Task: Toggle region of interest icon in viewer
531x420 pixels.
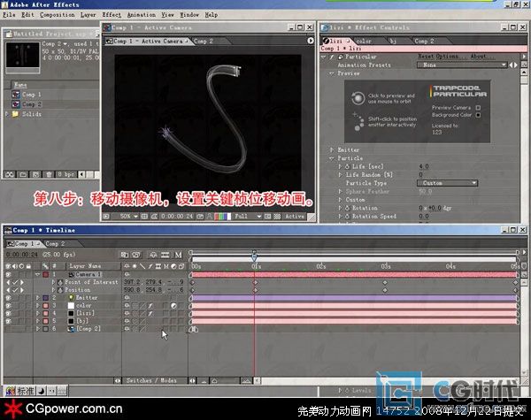Action: 267,217
